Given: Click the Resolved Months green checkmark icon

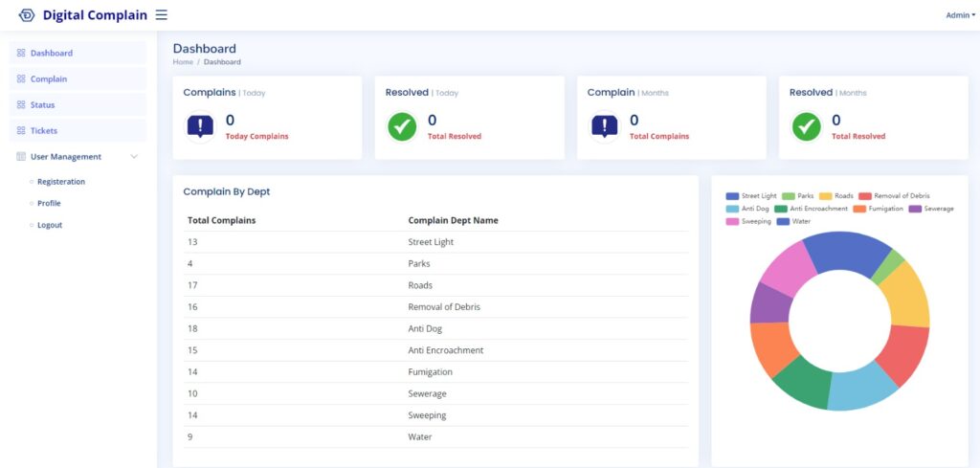Looking at the screenshot, I should [x=806, y=127].
